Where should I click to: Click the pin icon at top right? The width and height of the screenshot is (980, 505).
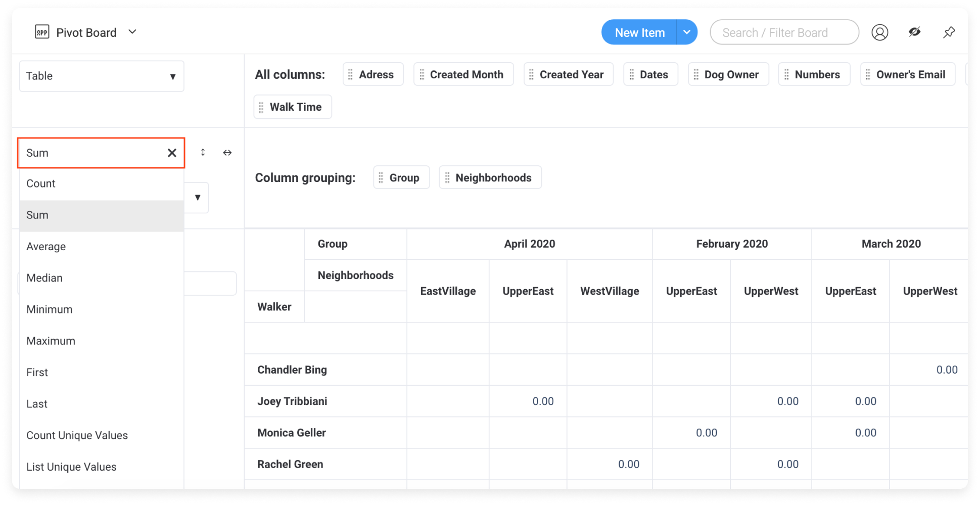pos(949,32)
